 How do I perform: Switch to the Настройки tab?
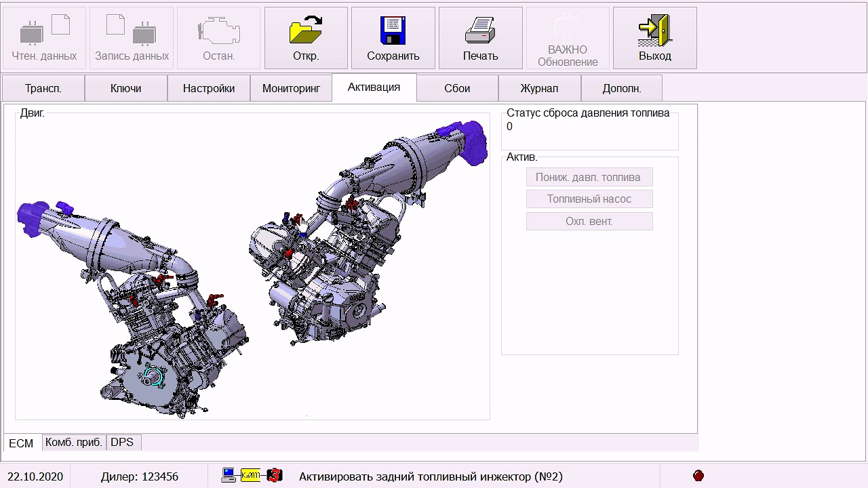tap(209, 88)
